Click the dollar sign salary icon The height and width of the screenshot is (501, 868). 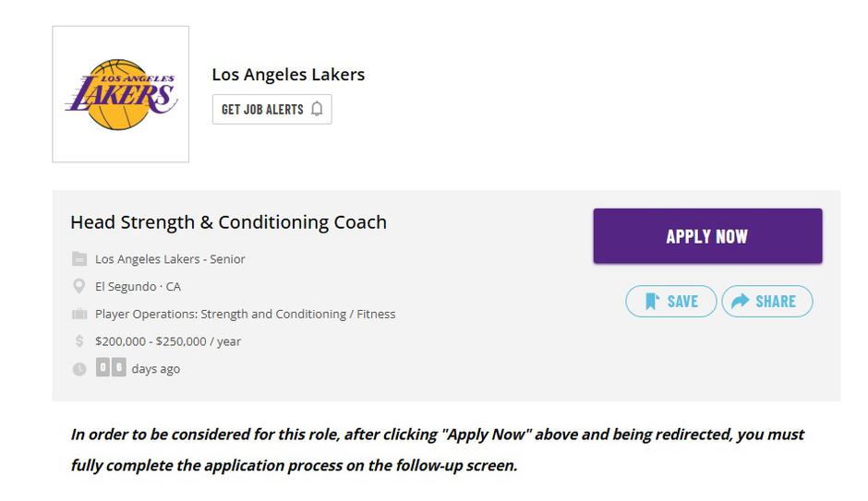pos(79,341)
